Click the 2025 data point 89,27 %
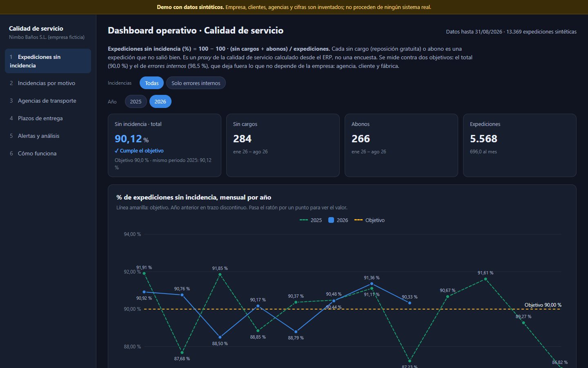The width and height of the screenshot is (588, 368). 523,323
